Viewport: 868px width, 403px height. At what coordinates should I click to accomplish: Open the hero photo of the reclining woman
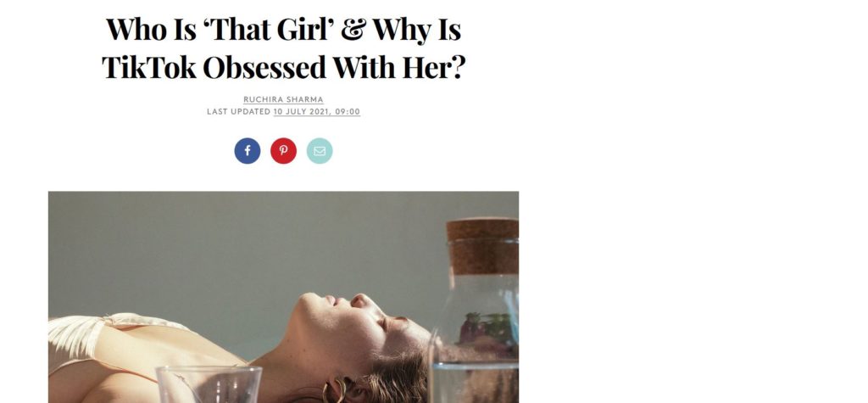(283, 297)
